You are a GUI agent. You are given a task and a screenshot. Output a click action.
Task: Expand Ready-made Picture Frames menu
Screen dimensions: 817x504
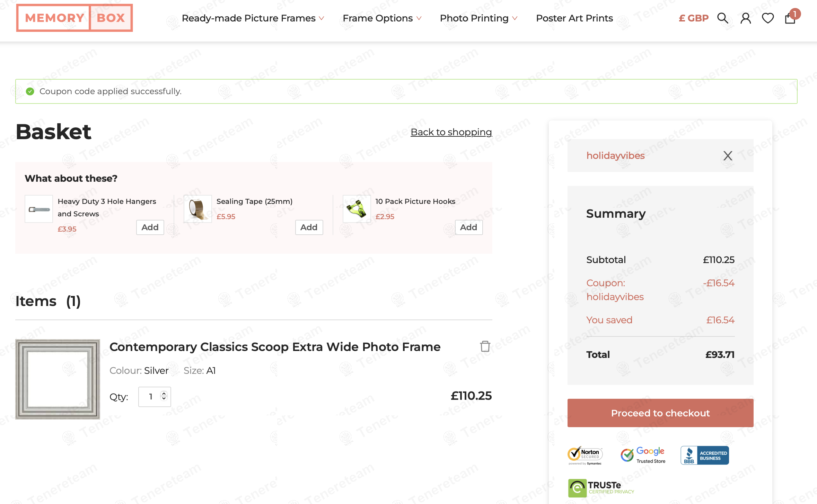pyautogui.click(x=253, y=18)
